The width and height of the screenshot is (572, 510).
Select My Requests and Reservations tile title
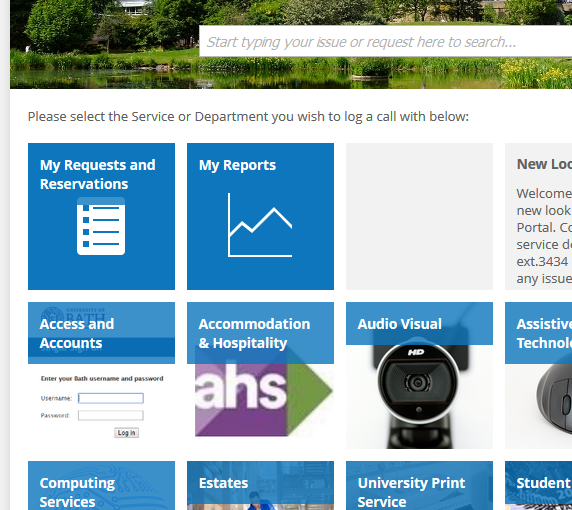tap(97, 174)
